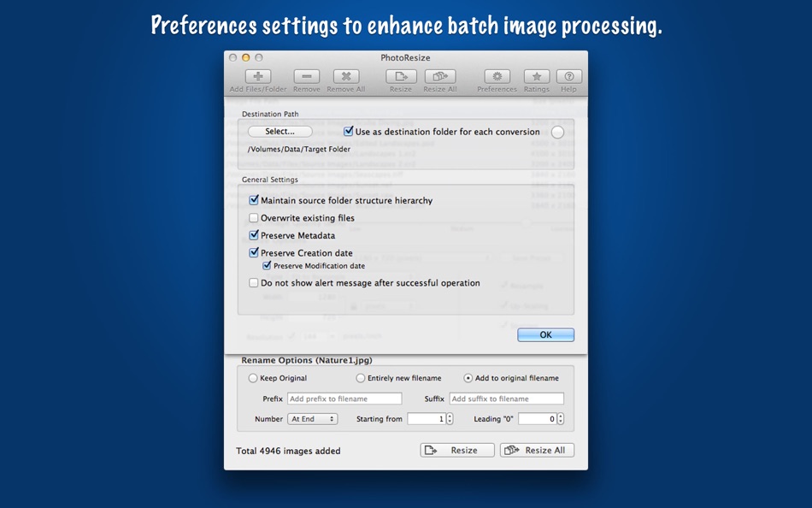Viewport: 812px width, 508px height.
Task: Click the bottom Resize button
Action: pos(457,450)
